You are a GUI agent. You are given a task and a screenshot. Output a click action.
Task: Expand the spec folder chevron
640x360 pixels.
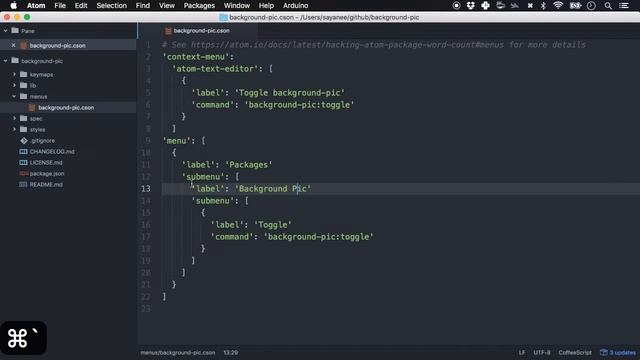pos(14,118)
